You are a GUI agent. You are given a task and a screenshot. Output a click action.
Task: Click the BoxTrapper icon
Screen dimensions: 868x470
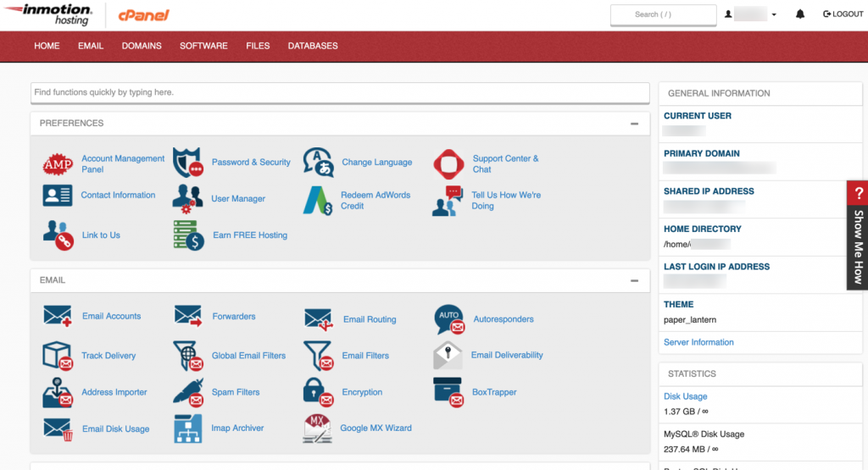click(448, 392)
